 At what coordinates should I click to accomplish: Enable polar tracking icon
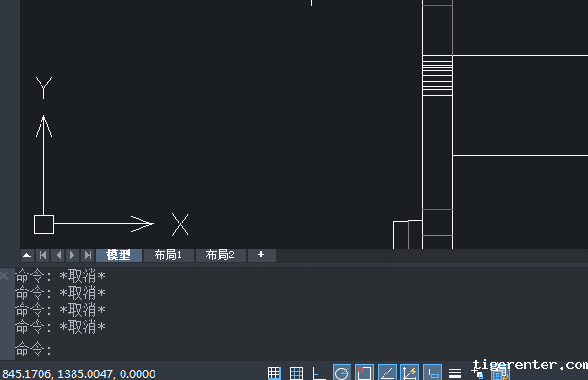342,372
